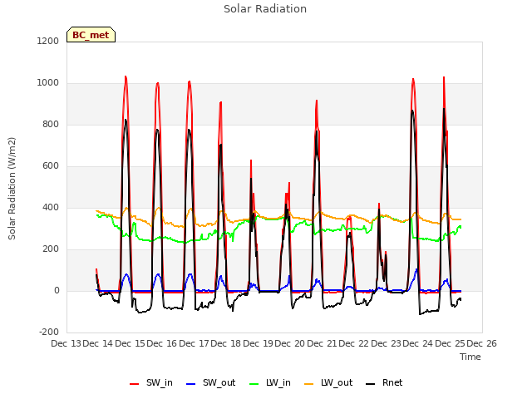This screenshot has height=399, width=532.
Task: Click the Dec 13 x-axis tick label
Action: 66,343
